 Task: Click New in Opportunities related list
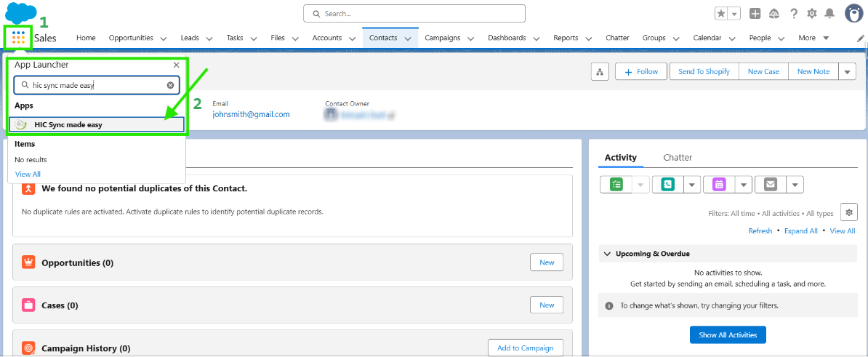[547, 262]
